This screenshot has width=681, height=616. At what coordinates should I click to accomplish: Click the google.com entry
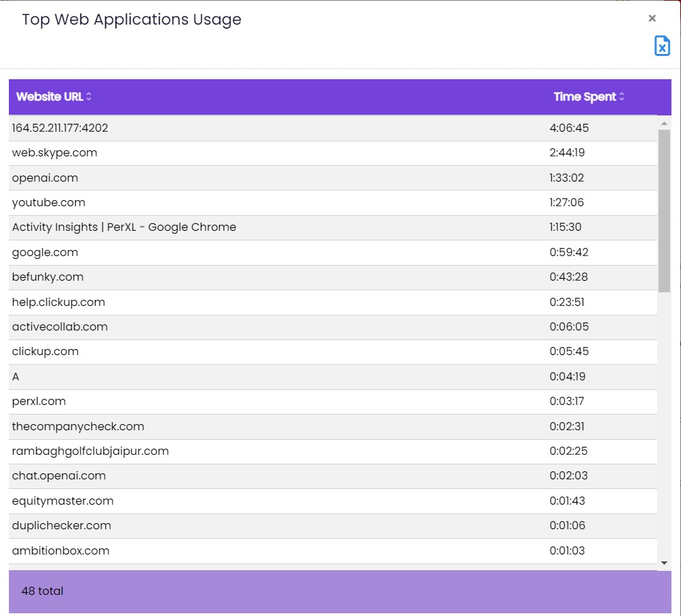pyautogui.click(x=45, y=253)
